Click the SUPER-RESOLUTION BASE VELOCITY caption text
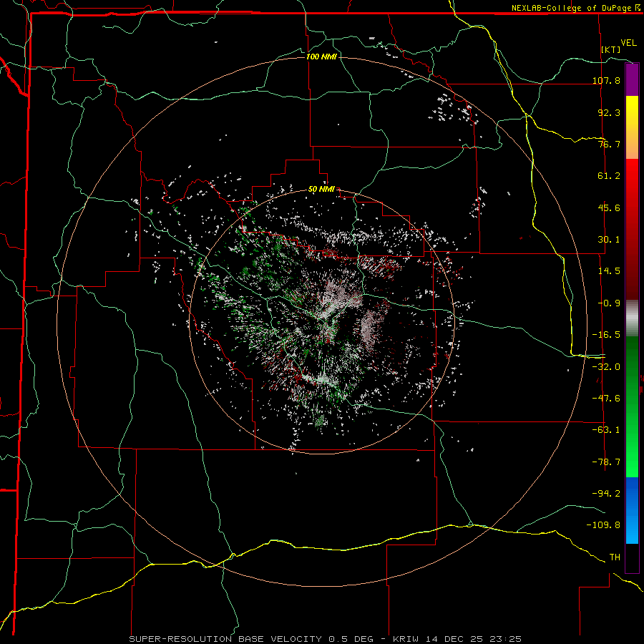The image size is (644, 644). click(225, 639)
